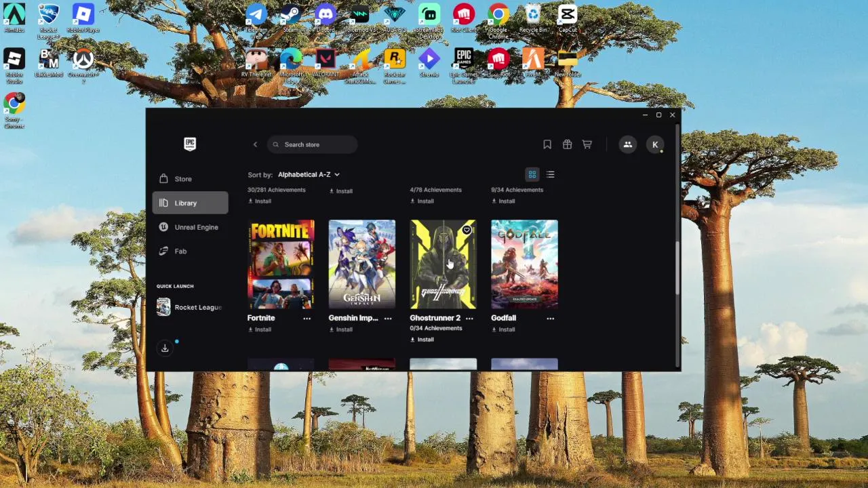Open Epic Games Launcher desktop shortcut
This screenshot has height=488, width=868.
[464, 66]
